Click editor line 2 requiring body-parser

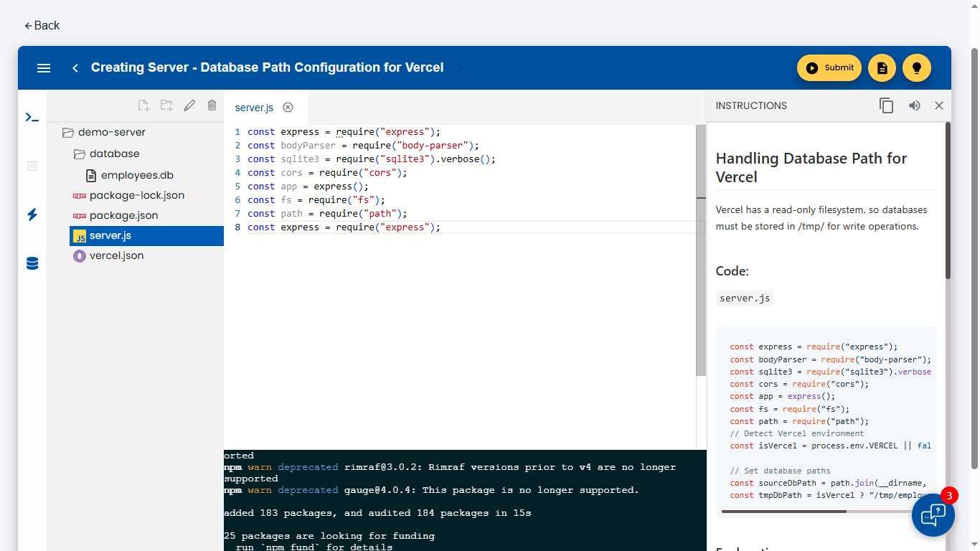point(363,146)
